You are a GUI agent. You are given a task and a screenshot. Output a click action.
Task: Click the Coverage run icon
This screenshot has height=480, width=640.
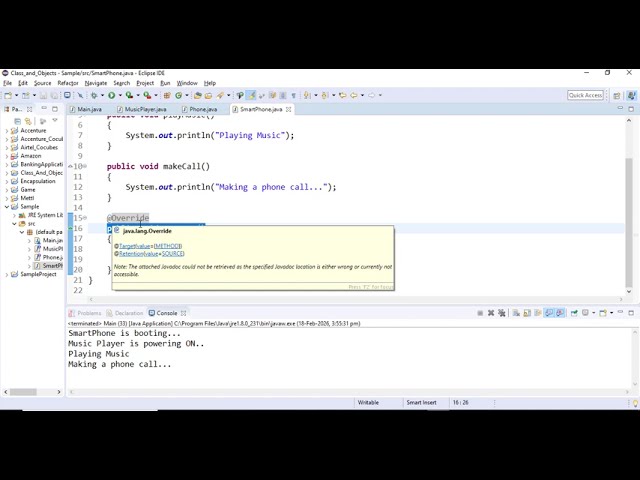(129, 95)
